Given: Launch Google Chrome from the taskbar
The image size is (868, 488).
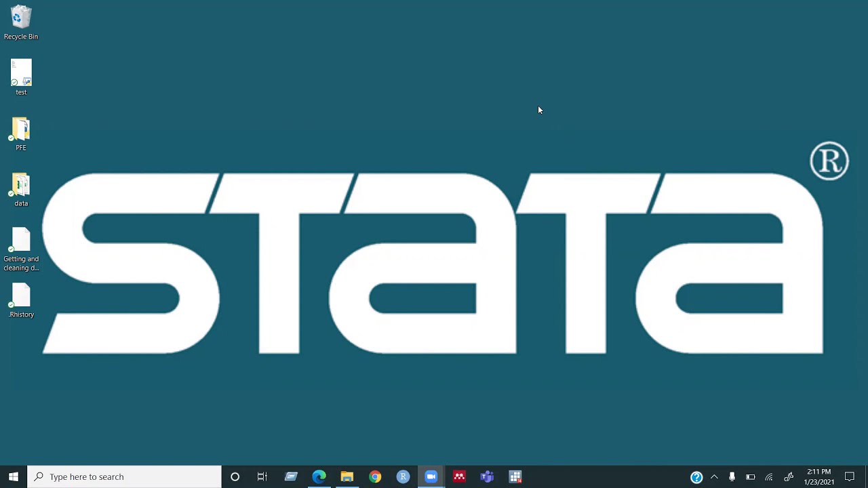Looking at the screenshot, I should 375,476.
